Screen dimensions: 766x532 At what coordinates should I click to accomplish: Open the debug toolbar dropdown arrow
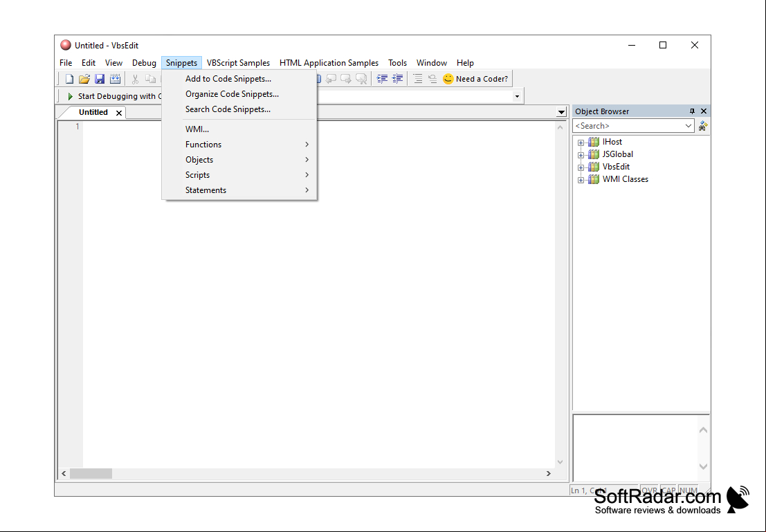517,96
